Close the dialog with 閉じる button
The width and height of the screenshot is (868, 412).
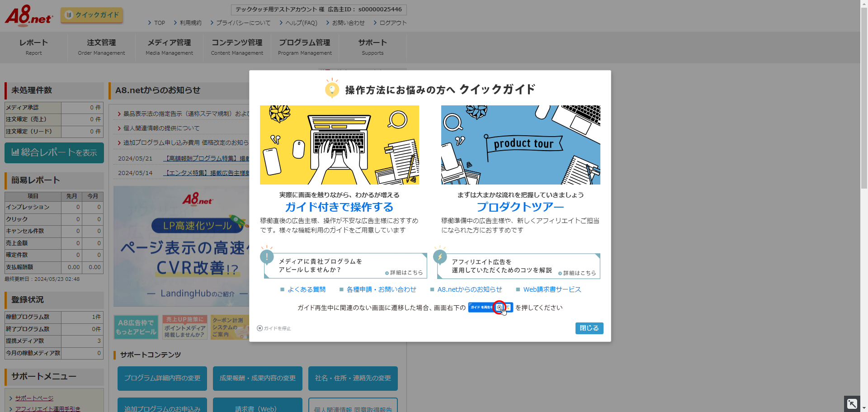589,328
